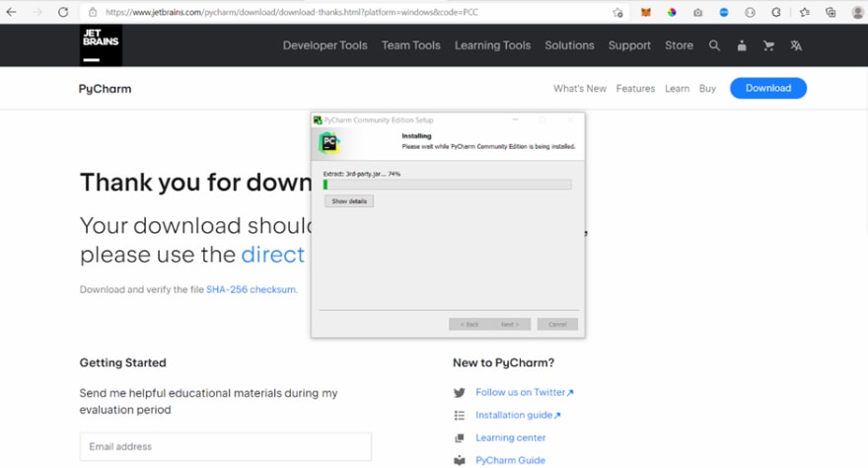Click the greyed Next button in installer

point(510,324)
